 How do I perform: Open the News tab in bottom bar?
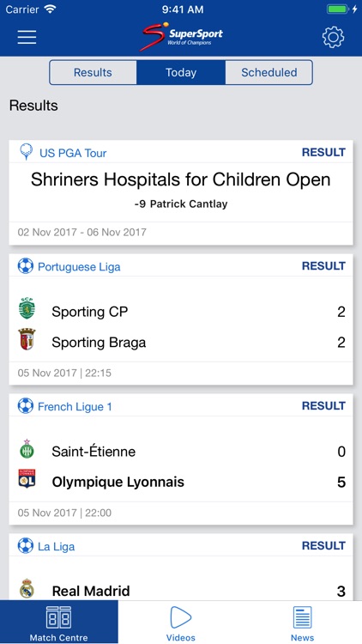pos(303,623)
